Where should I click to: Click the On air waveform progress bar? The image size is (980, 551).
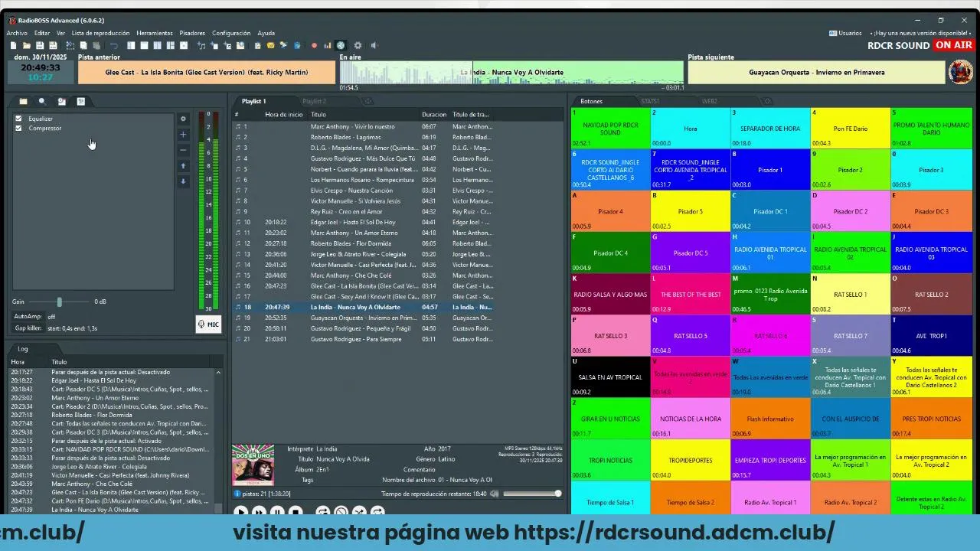(511, 73)
